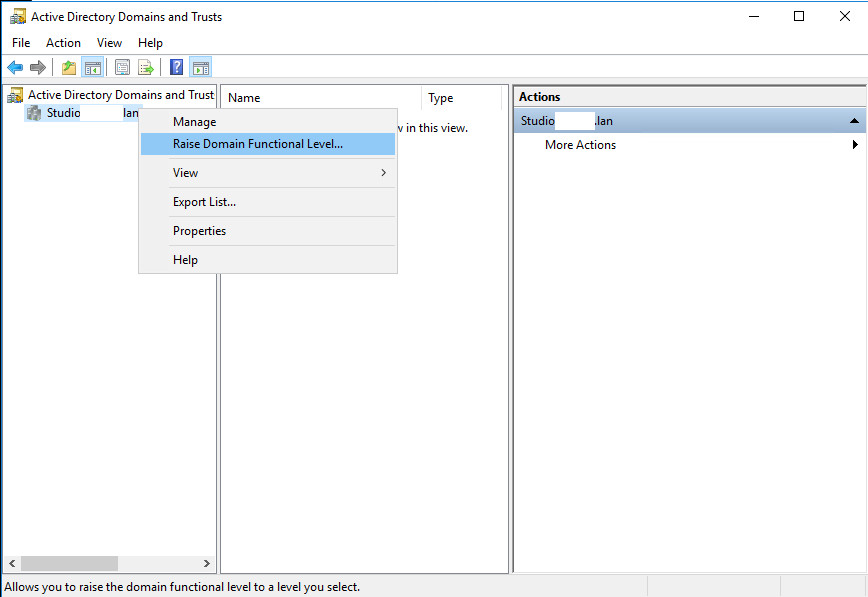Image resolution: width=868 pixels, height=597 pixels.
Task: Select Raise Domain Functional Level from context menu
Action: (x=268, y=144)
